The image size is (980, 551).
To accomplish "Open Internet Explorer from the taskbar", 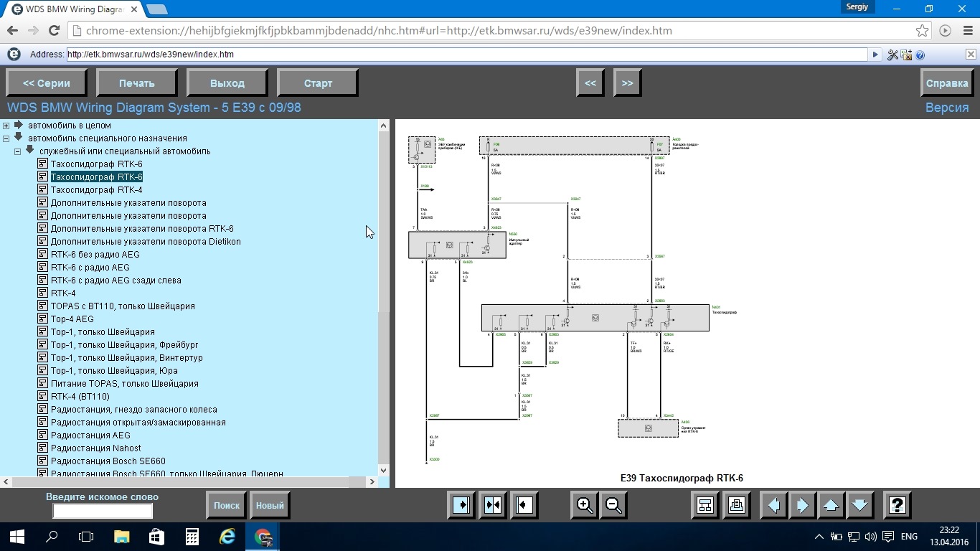I will (227, 536).
